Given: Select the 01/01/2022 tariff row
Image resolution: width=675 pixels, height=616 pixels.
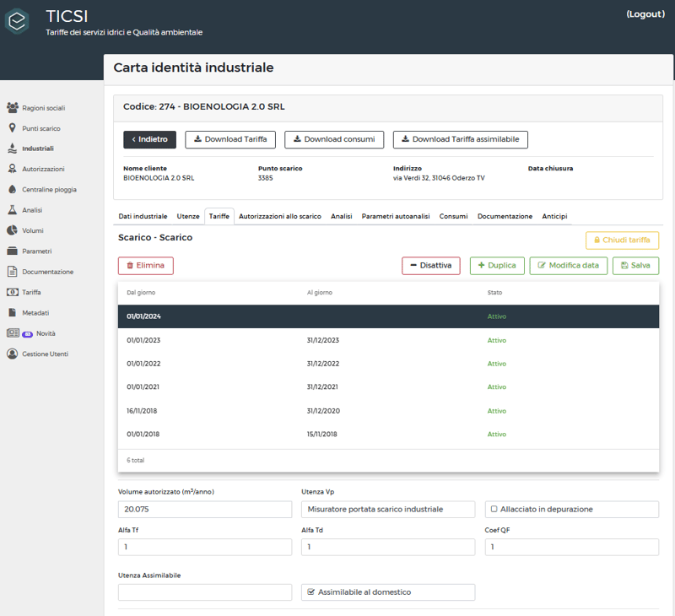Looking at the screenshot, I should [388, 364].
